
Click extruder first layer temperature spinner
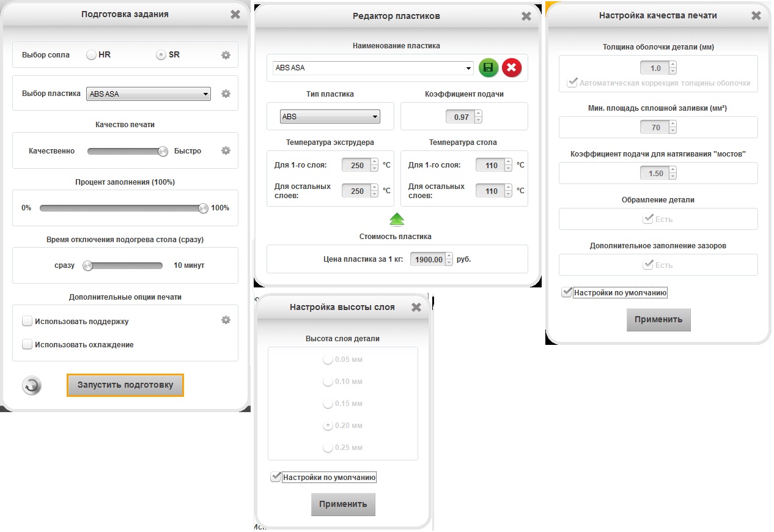click(x=359, y=165)
